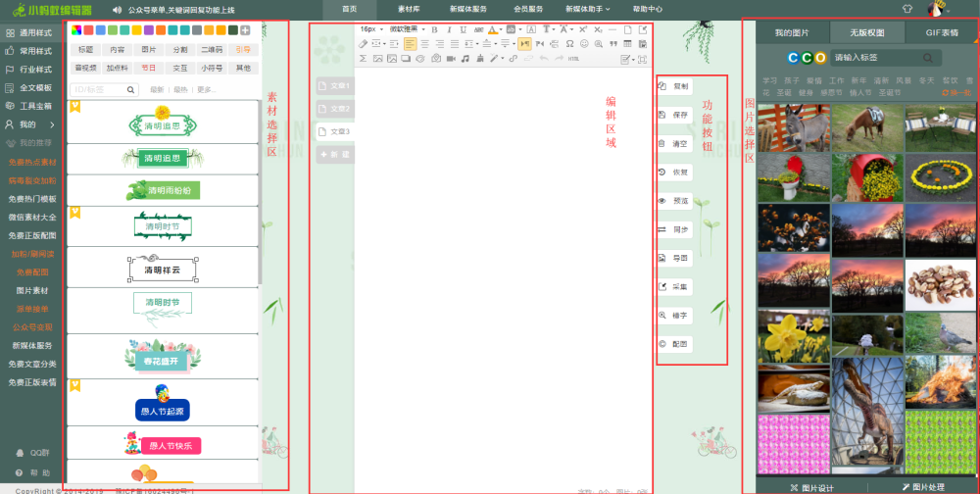Select the 节日 material category

click(x=148, y=68)
